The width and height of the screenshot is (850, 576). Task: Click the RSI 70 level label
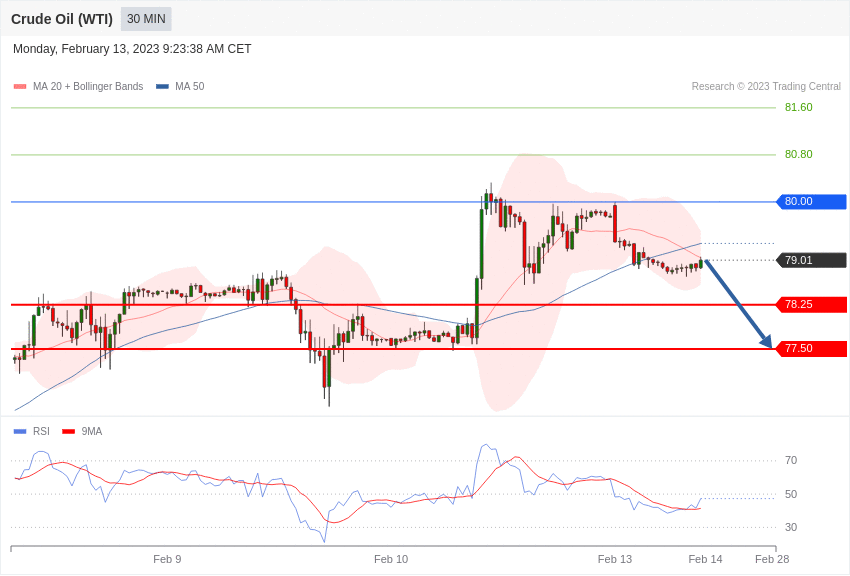tap(791, 461)
